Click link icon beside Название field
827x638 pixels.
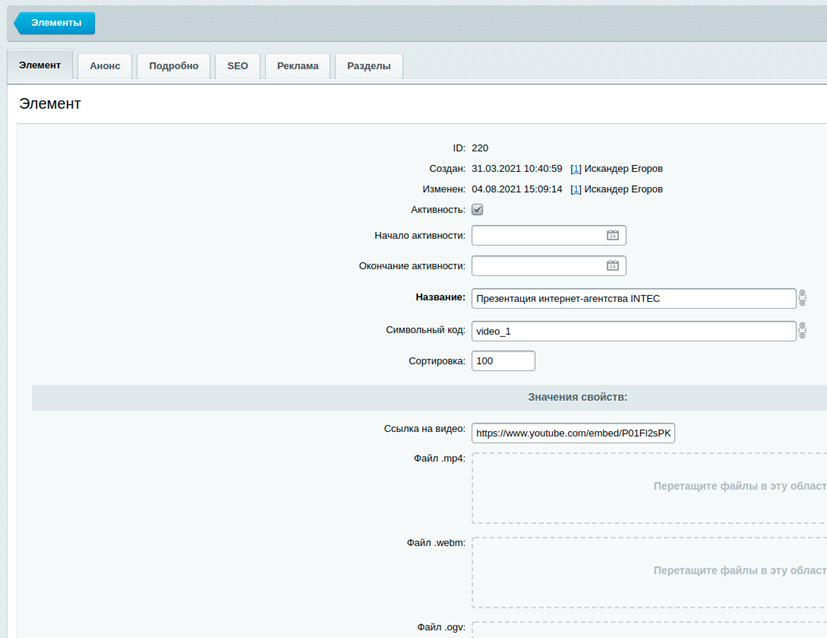pyautogui.click(x=802, y=298)
